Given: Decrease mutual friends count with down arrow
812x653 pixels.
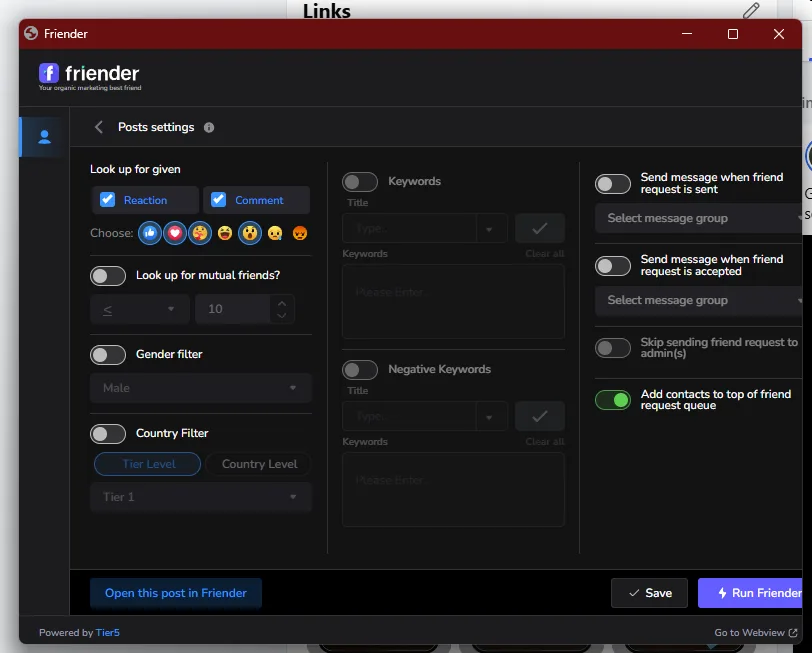Looking at the screenshot, I should (x=282, y=315).
